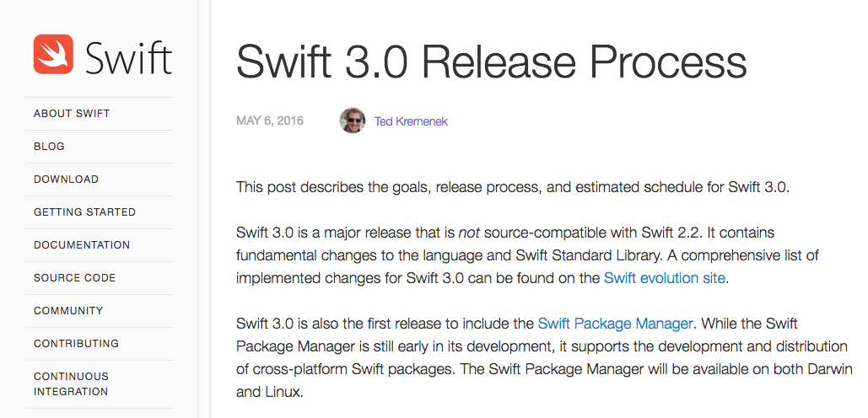The image size is (868, 418).
Task: Open the Community page link
Action: [68, 311]
